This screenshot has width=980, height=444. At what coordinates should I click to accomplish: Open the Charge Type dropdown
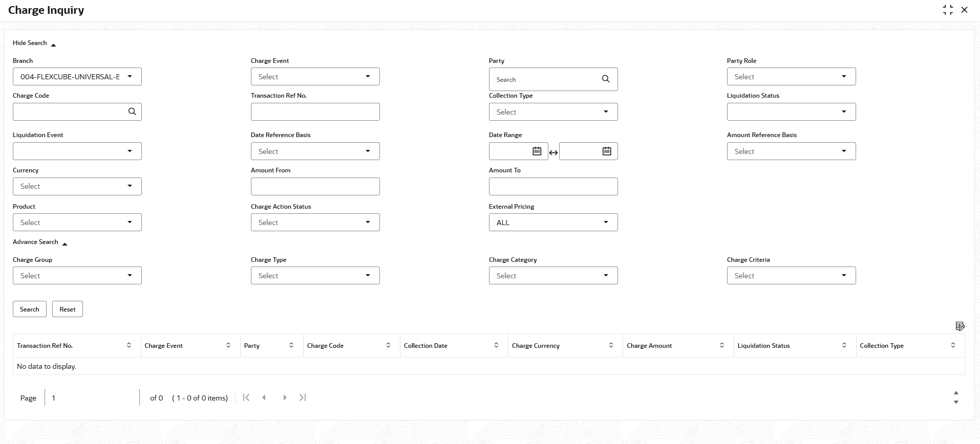pos(315,276)
